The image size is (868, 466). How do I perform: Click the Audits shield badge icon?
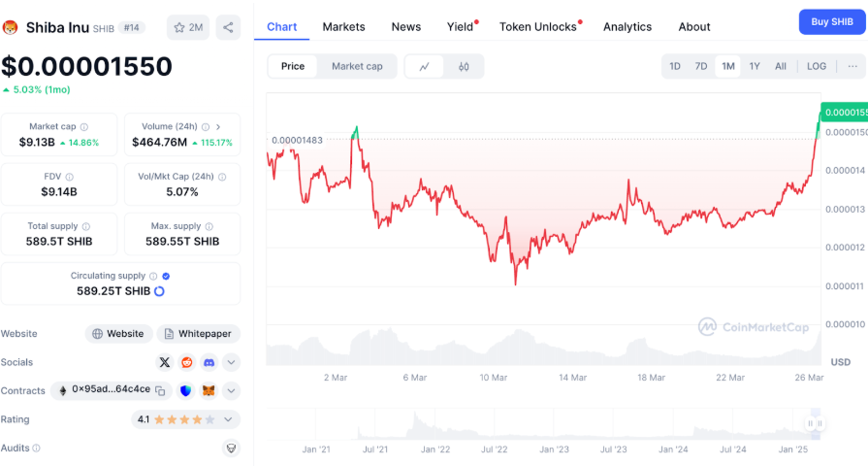point(231,448)
